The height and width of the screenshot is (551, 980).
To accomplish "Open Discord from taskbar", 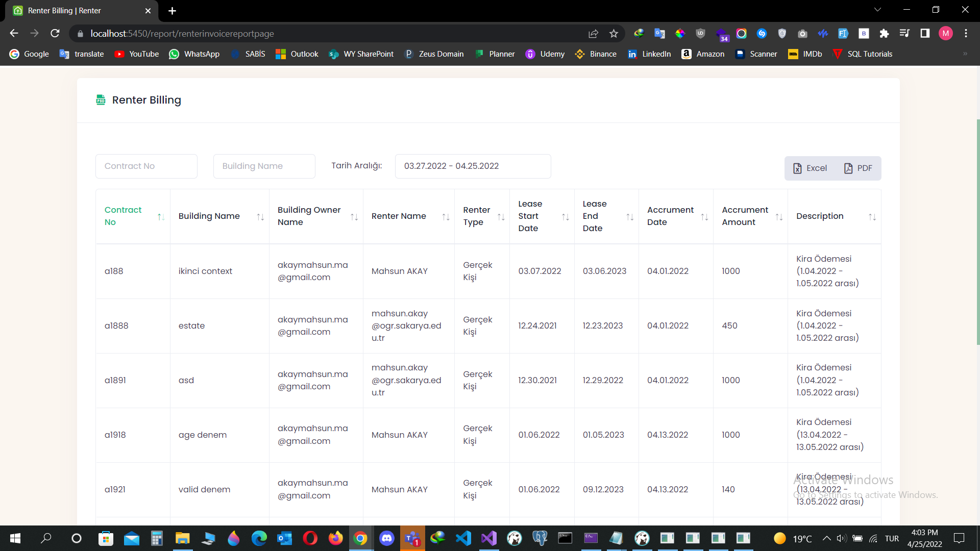I will [x=386, y=538].
